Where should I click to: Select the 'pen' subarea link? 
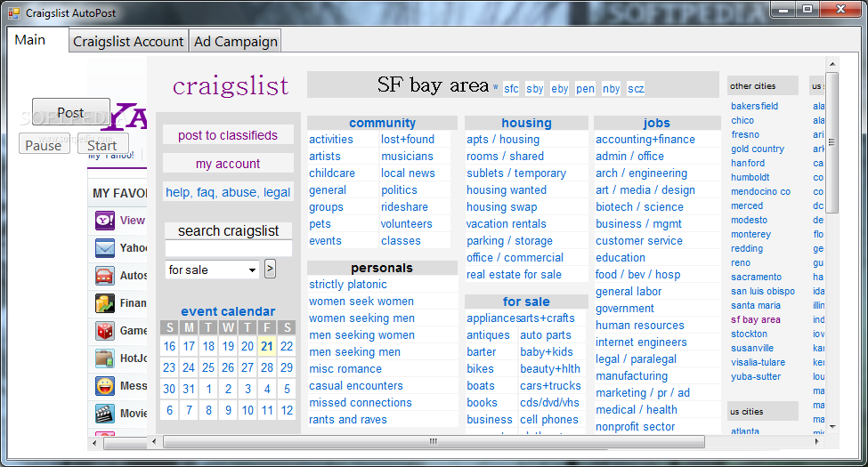tap(585, 89)
